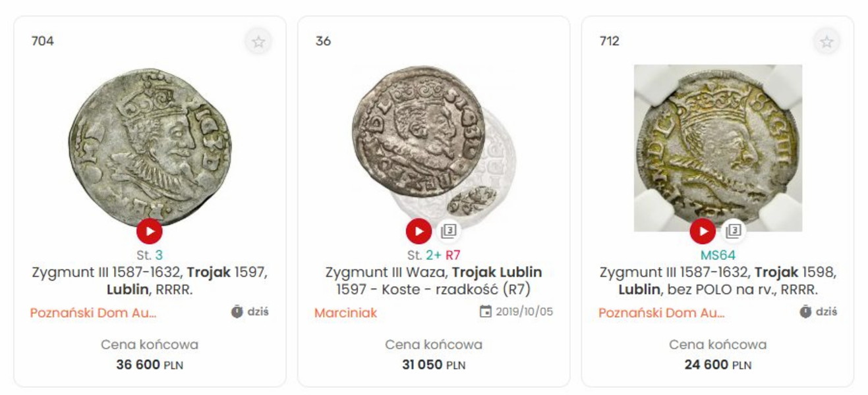This screenshot has width=868, height=395.
Task: Open image gallery icon for lot 712
Action: pyautogui.click(x=733, y=230)
